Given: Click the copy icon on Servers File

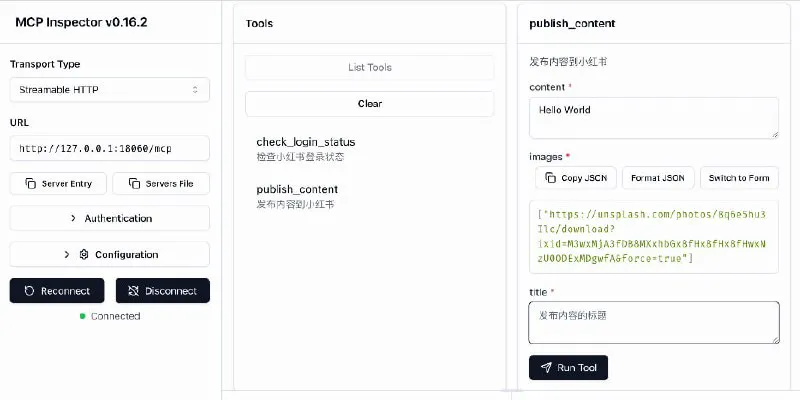Looking at the screenshot, I should click(130, 184).
